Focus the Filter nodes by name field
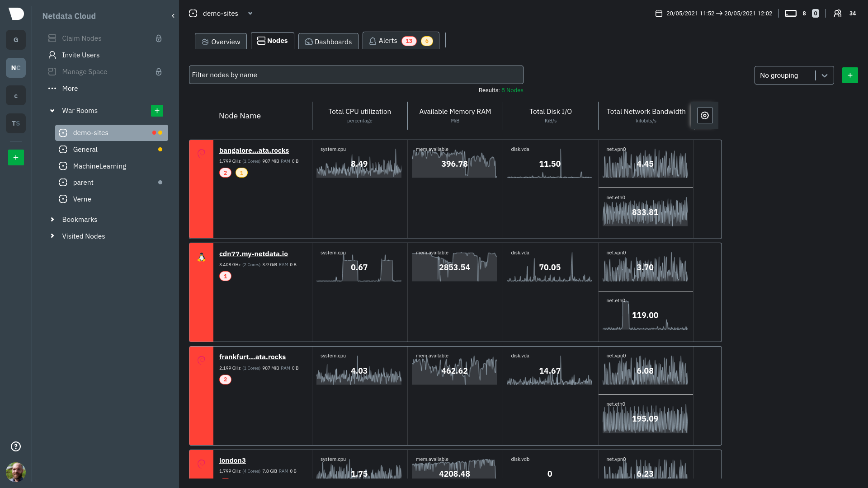Image resolution: width=868 pixels, height=488 pixels. 356,75
